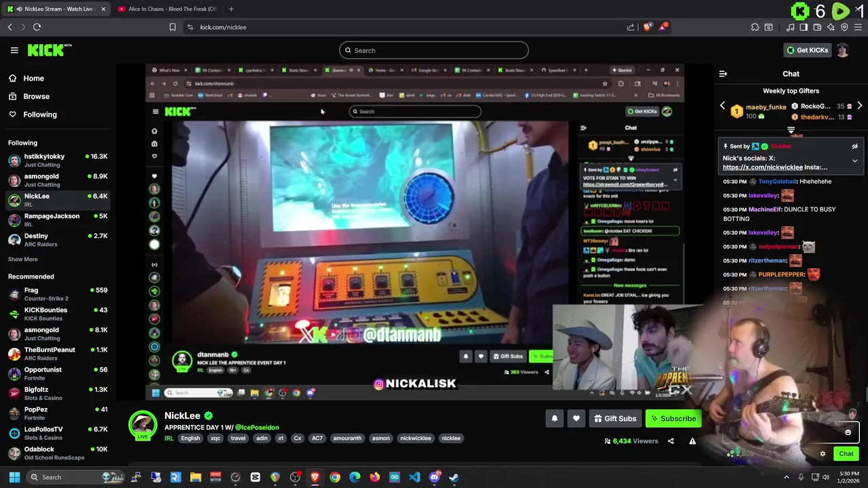Open Brave Wallet icon
868x488 pixels.
[x=817, y=27]
